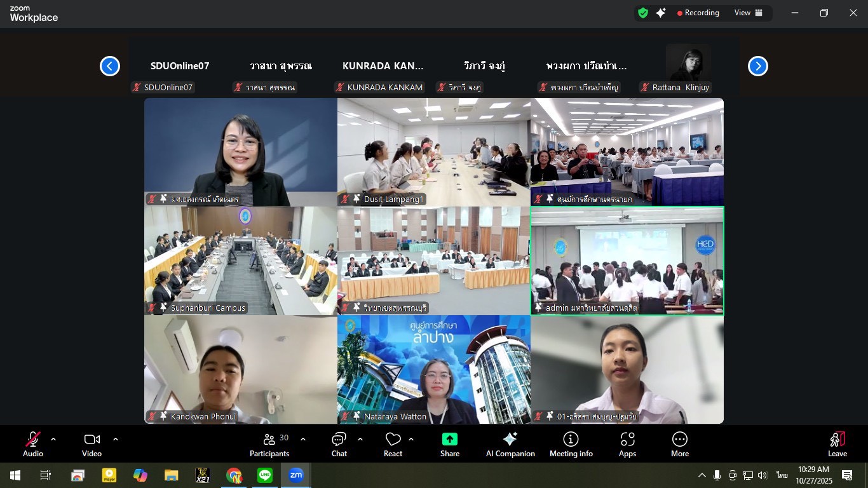Viewport: 868px width, 488px height.
Task: Open the Participants list
Action: (269, 440)
